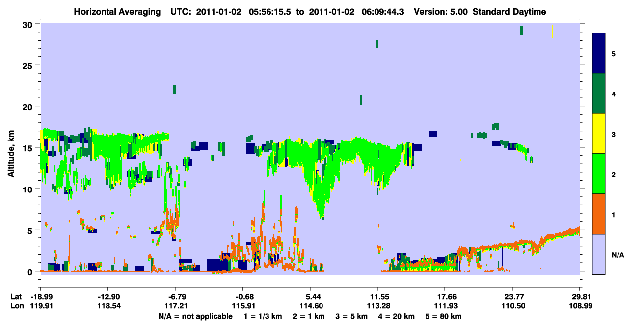Click the colorbar label '3'
The width and height of the screenshot is (644, 330).
[x=614, y=134]
